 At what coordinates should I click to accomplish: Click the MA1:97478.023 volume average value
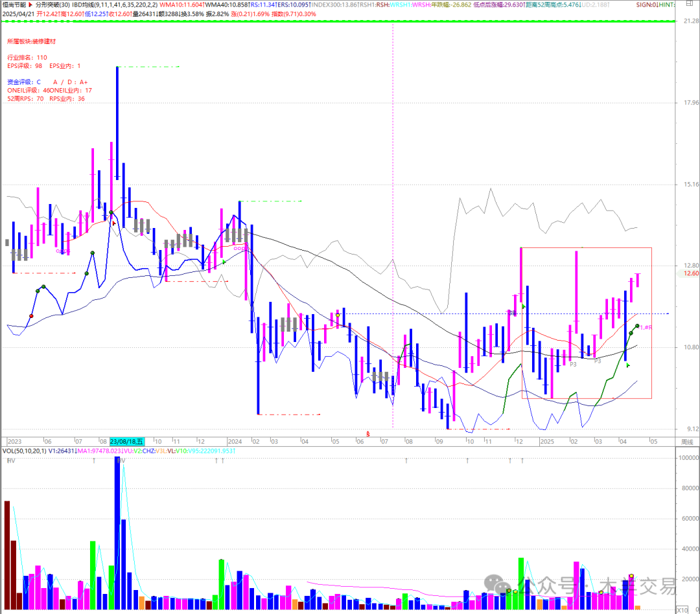click(x=99, y=451)
